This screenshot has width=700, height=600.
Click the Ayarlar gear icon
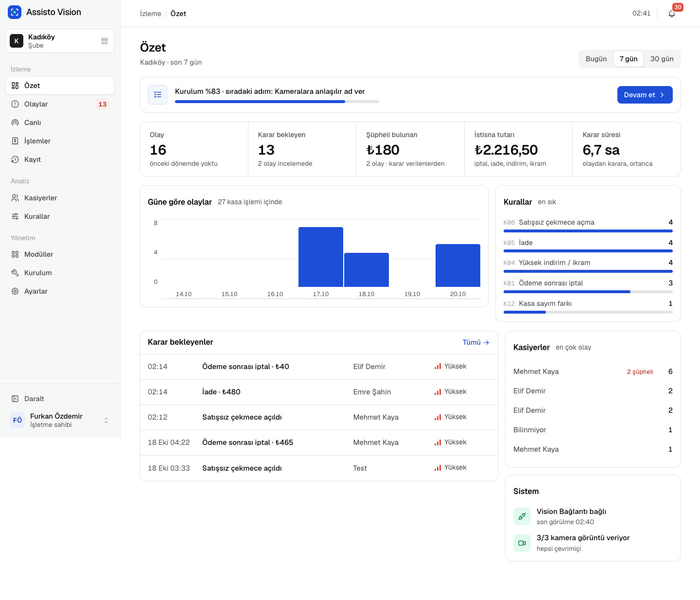click(x=15, y=291)
